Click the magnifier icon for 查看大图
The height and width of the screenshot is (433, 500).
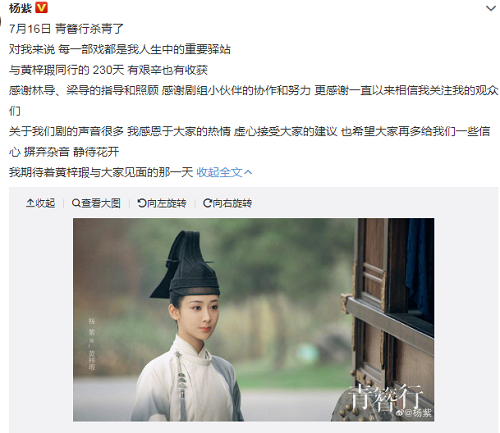[76, 203]
